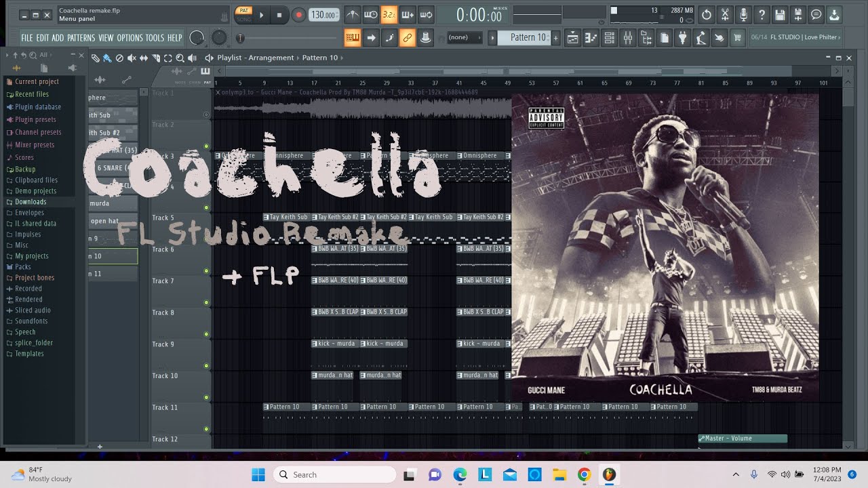Toggle the Browser view icon
Image resolution: width=868 pixels, height=488 pixels.
pyautogui.click(x=646, y=38)
